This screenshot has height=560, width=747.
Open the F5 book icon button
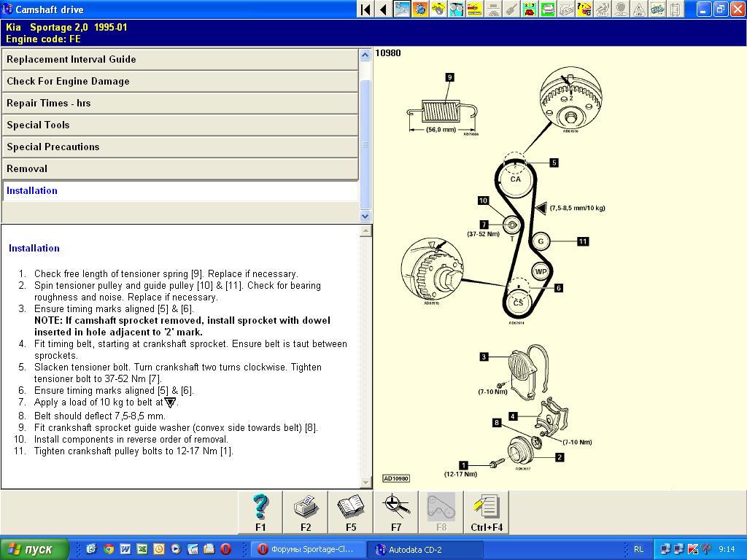[x=351, y=512]
